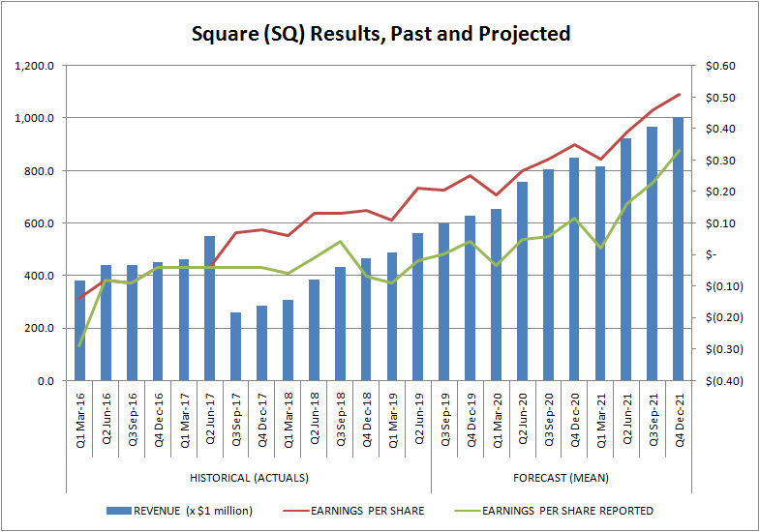Select the Q3 Sep-17 revenue bar
Screen dimensions: 760x532
coord(235,346)
